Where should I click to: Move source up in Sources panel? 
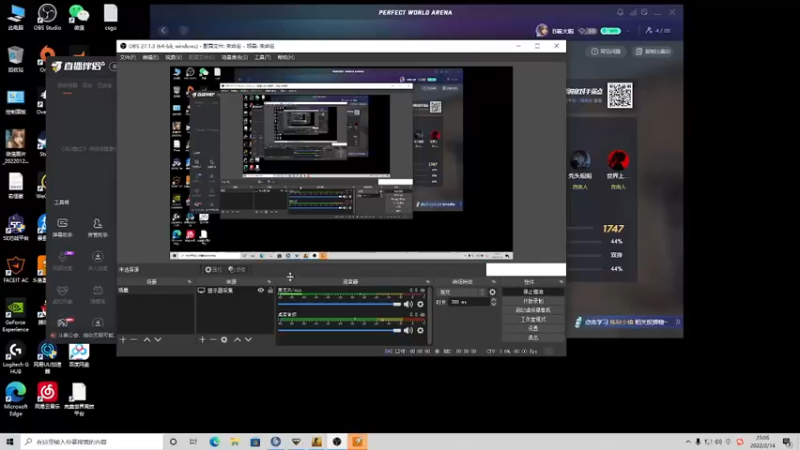(237, 339)
